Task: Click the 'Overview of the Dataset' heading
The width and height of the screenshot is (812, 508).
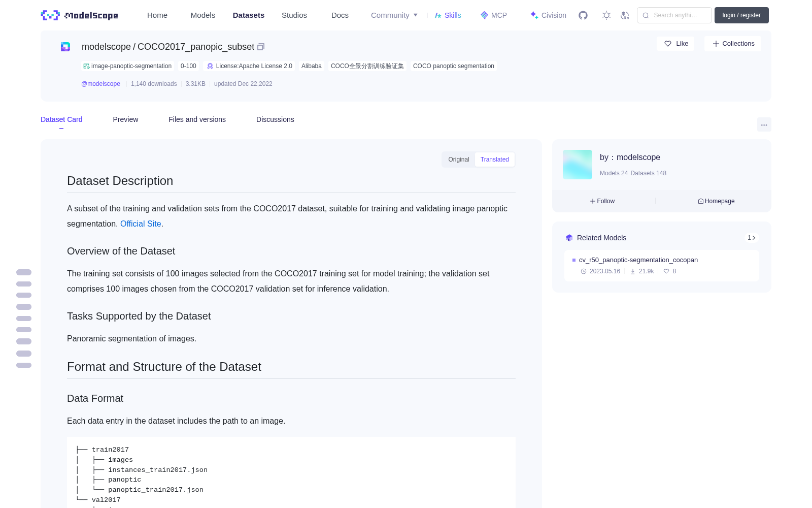Action: coord(121,251)
